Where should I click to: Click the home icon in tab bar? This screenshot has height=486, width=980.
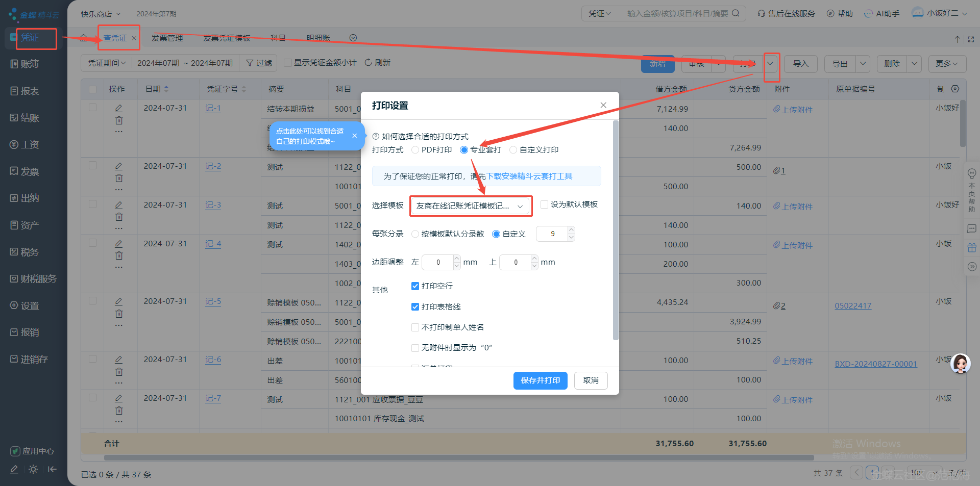point(84,38)
